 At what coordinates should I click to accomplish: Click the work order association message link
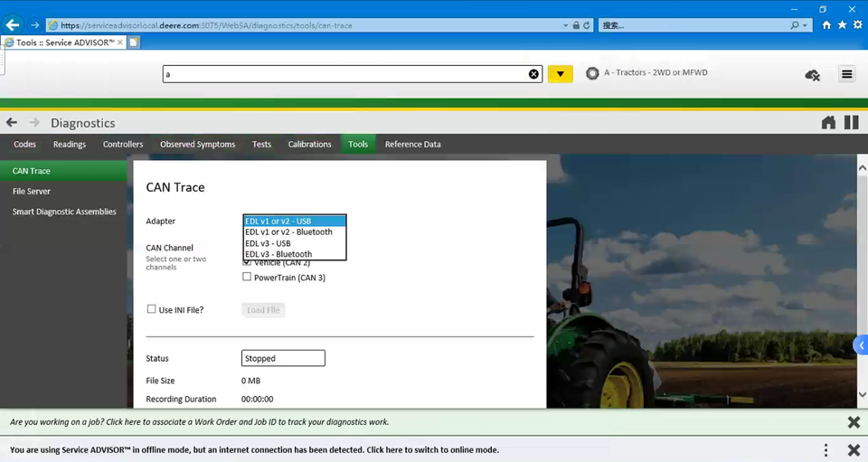click(199, 421)
